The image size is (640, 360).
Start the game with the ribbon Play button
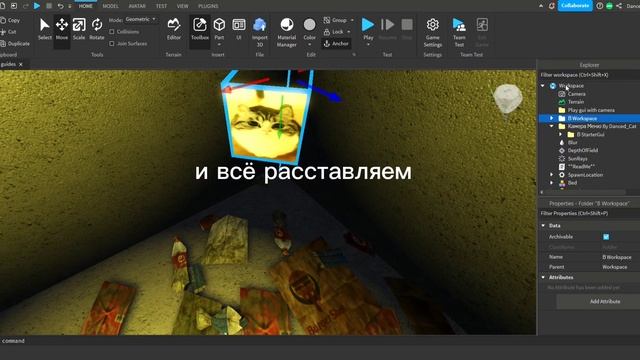368,25
